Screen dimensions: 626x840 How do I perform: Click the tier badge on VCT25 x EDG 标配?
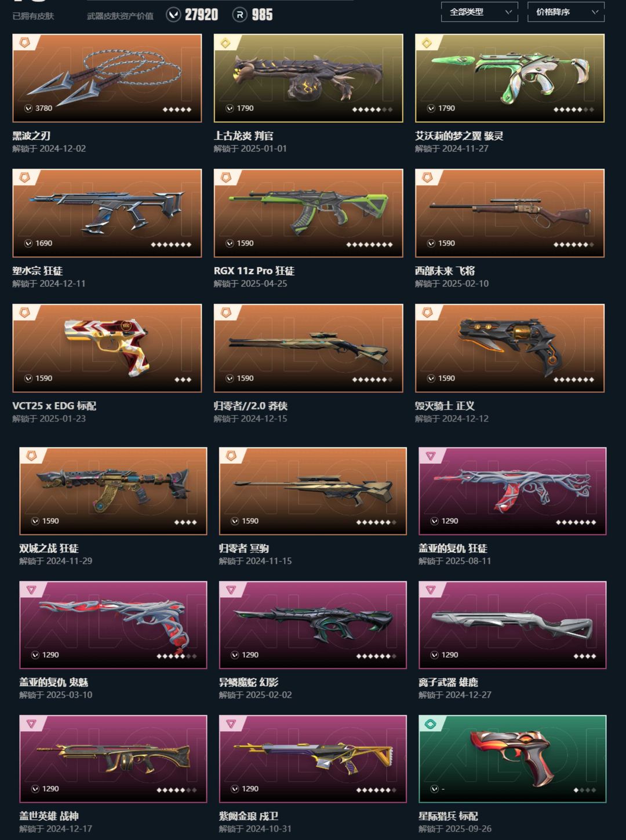(x=25, y=312)
